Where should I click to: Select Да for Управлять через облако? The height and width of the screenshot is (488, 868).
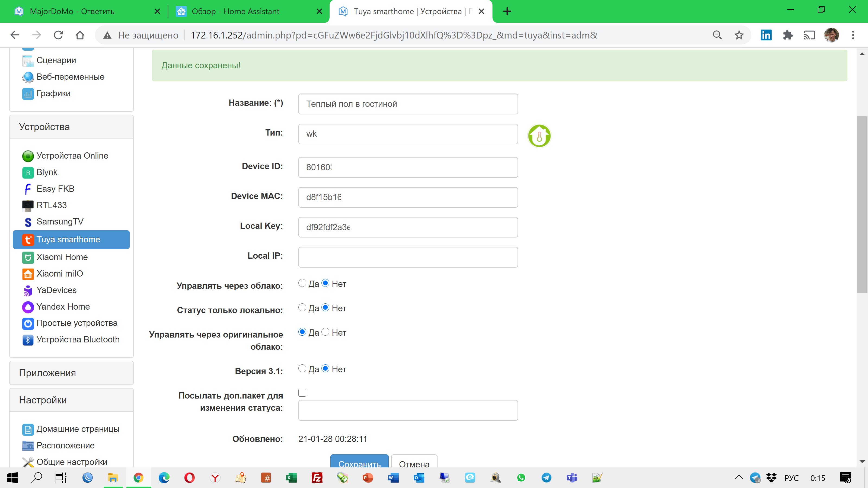click(302, 283)
